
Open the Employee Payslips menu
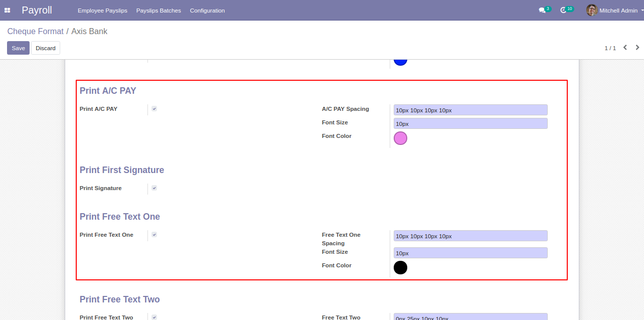click(x=102, y=11)
